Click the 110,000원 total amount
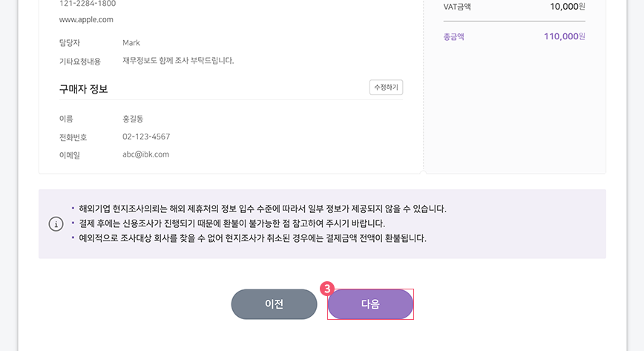 tap(565, 36)
